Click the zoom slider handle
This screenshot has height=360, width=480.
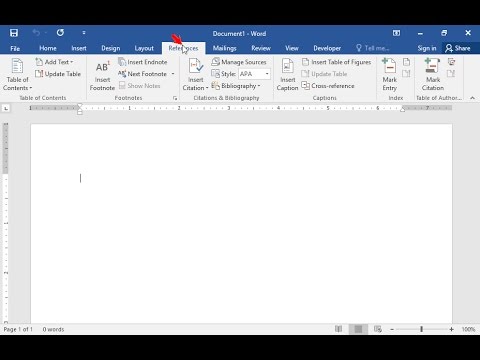coord(421,329)
